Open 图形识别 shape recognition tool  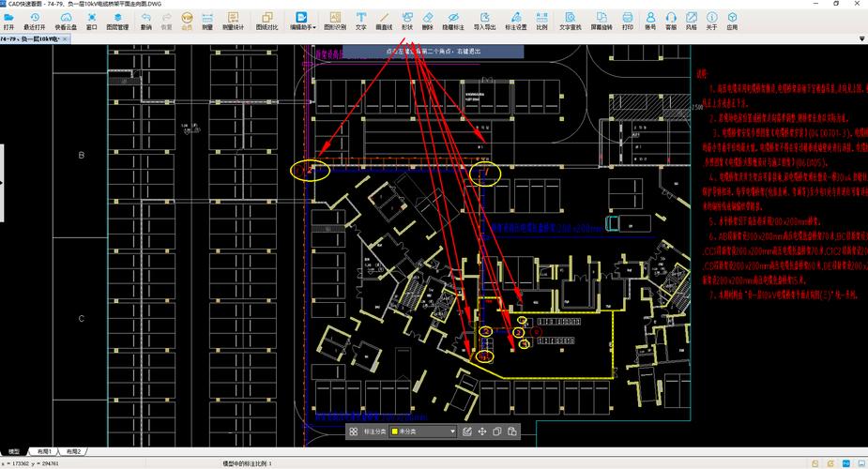[x=335, y=21]
